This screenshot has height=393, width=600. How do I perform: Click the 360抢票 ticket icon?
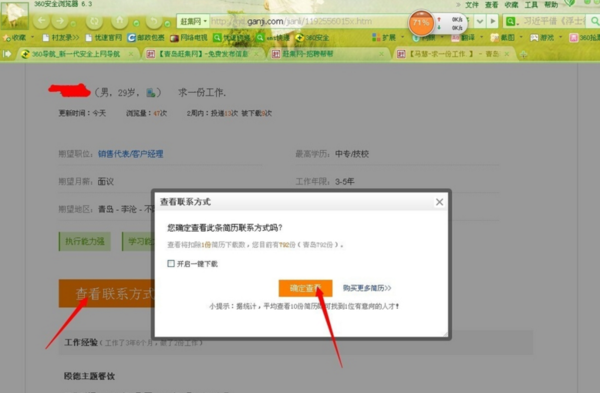click(x=573, y=38)
